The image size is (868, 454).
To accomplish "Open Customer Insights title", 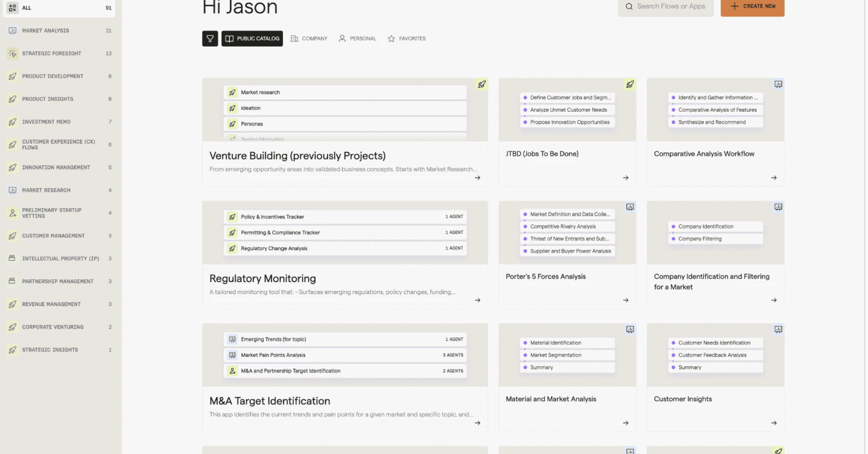I will point(683,399).
